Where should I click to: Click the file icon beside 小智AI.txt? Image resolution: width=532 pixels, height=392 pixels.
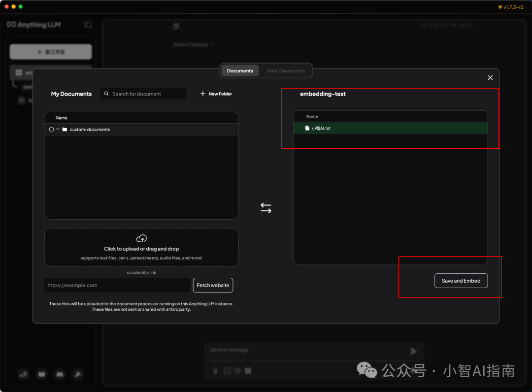tap(307, 128)
